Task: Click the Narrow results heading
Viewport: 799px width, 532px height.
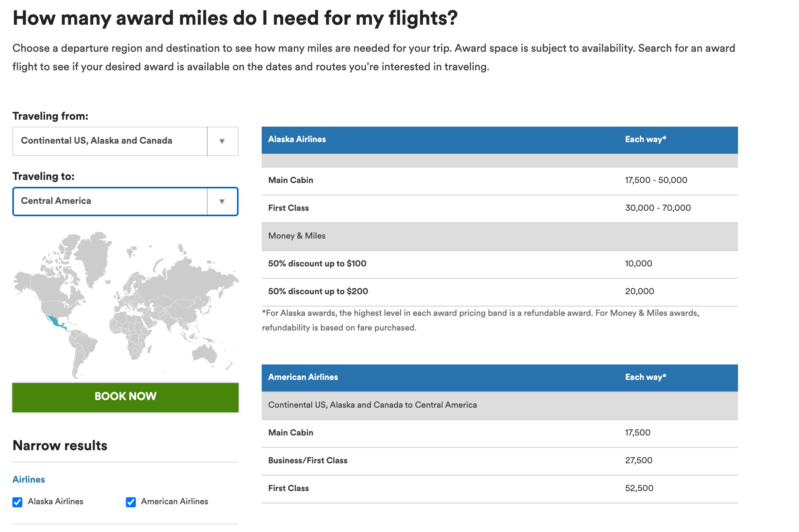Action: 60,446
